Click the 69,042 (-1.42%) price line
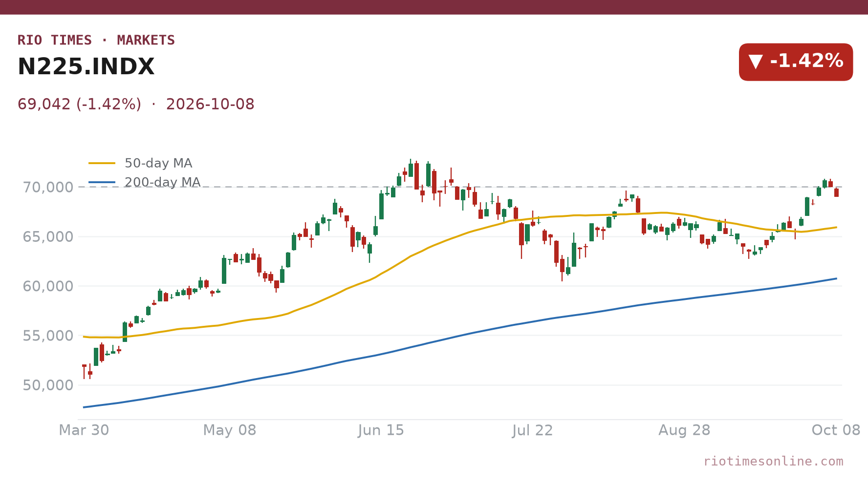 pyautogui.click(x=136, y=104)
